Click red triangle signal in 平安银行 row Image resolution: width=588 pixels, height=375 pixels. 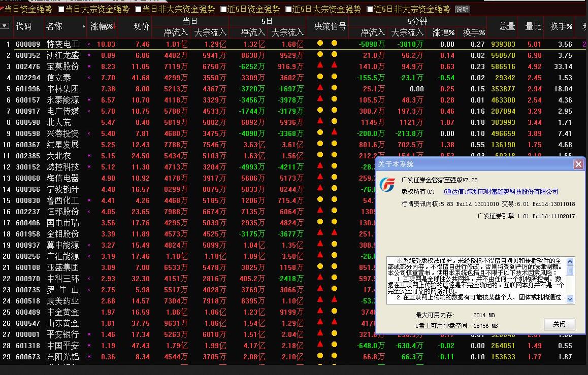[320, 333]
